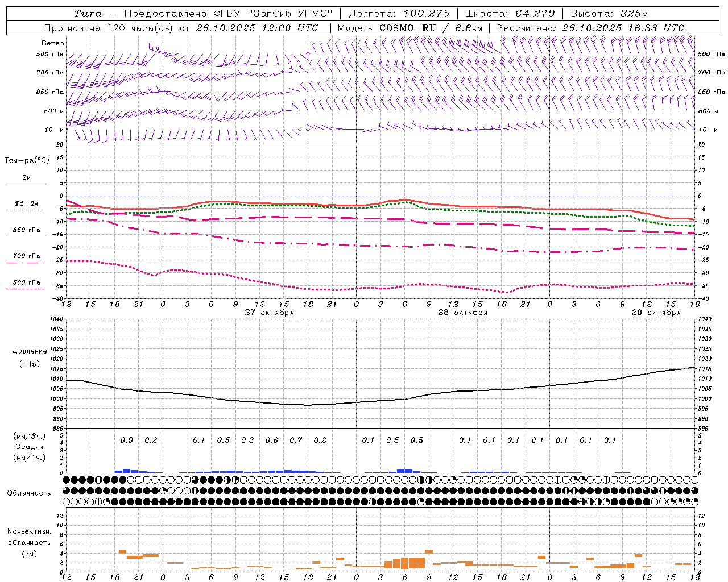Click the "Долгота: 100.275" header field
The height and width of the screenshot is (582, 728).
point(399,14)
